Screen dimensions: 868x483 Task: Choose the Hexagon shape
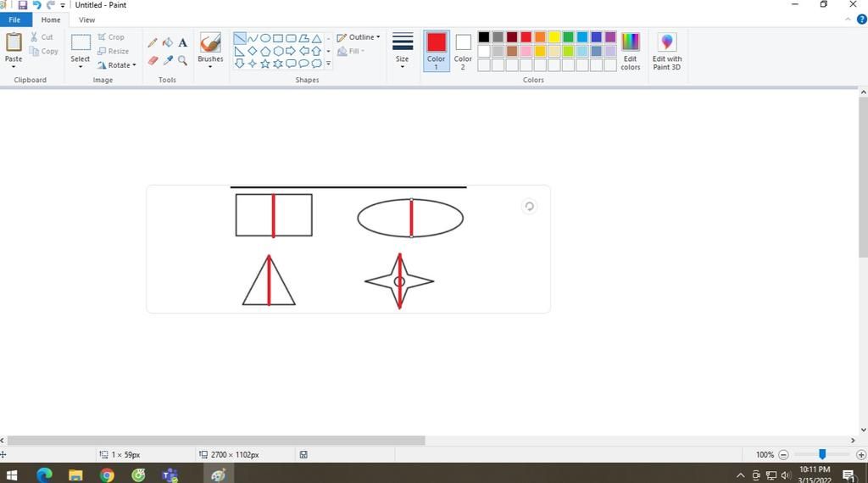[278, 51]
